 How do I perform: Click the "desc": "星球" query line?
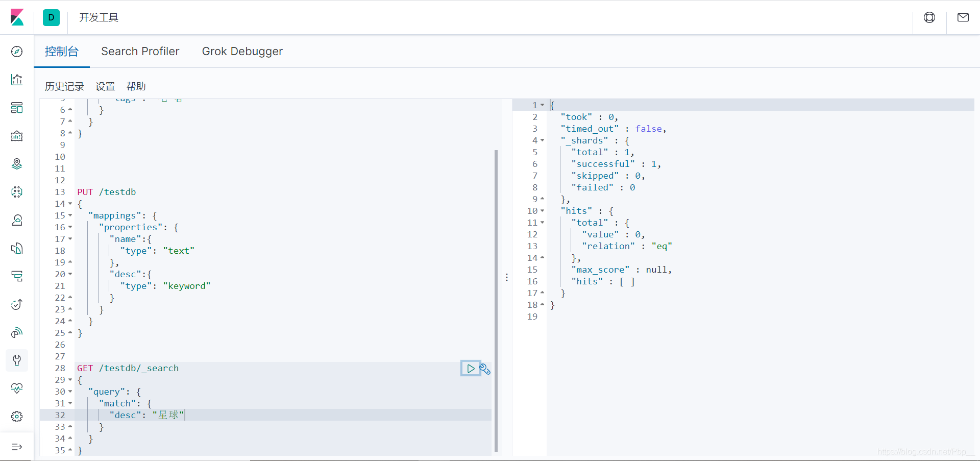[x=146, y=415]
